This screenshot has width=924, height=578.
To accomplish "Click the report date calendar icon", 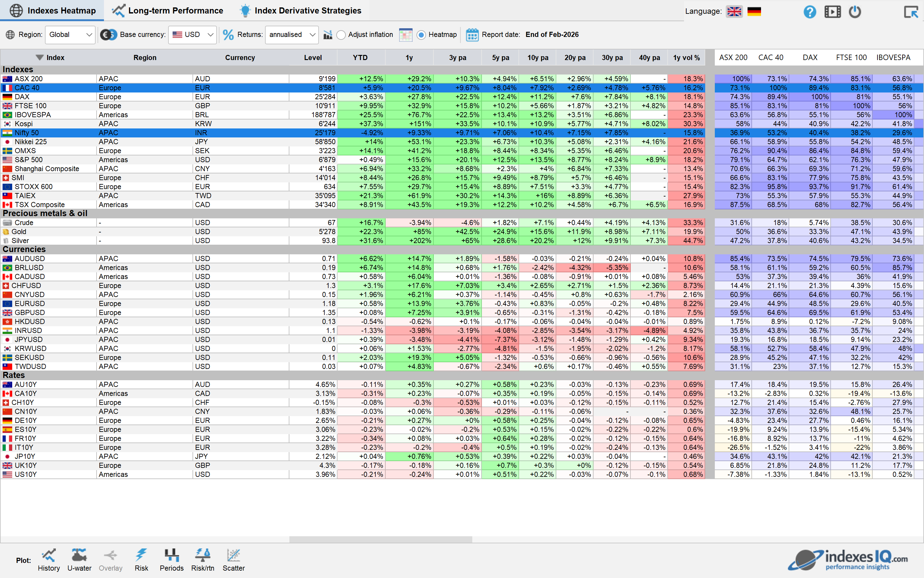I will tap(472, 35).
